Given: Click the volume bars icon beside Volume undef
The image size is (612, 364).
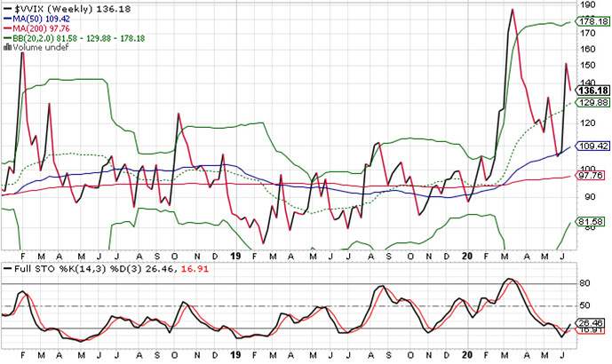Looking at the screenshot, I should click(7, 47).
